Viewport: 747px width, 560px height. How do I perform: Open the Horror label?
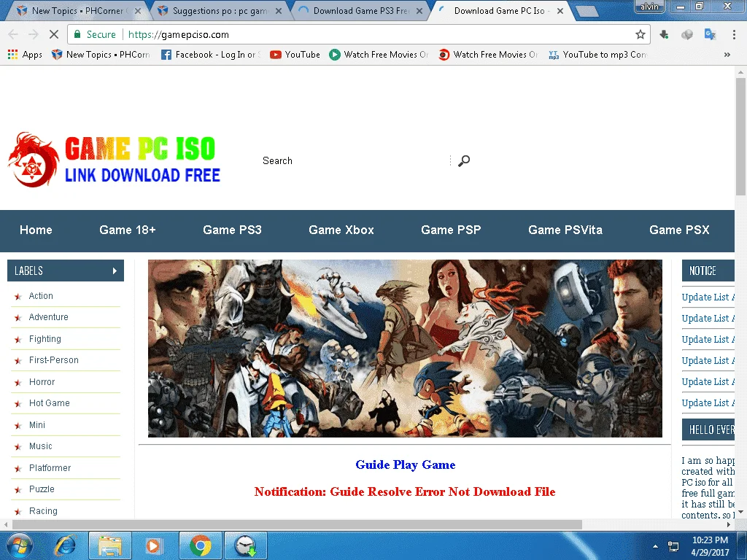point(42,382)
